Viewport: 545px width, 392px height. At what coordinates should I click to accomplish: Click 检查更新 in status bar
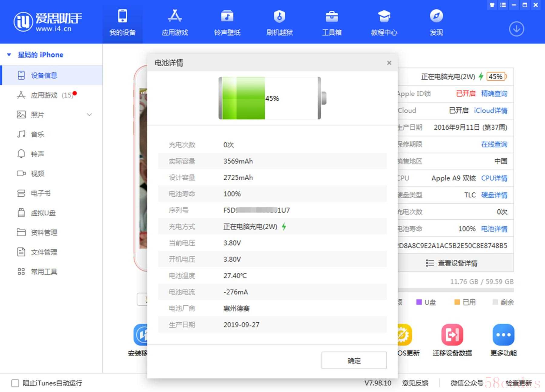(x=518, y=383)
